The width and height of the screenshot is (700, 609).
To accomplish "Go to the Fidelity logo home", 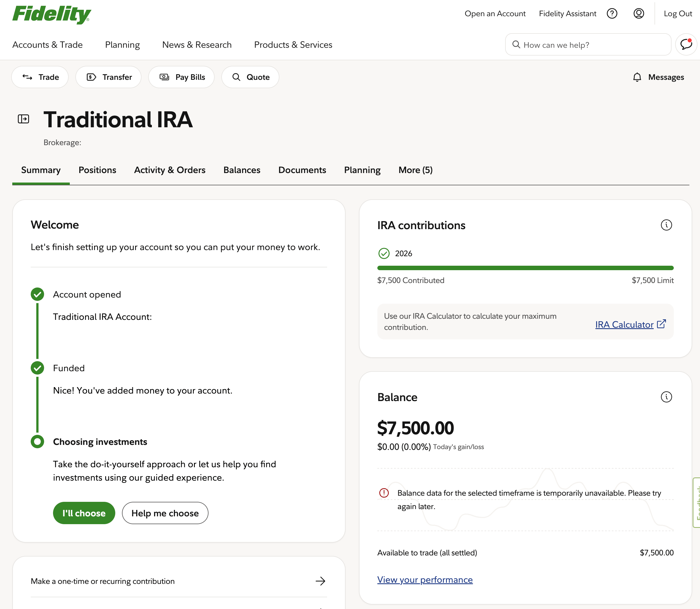I will pyautogui.click(x=52, y=15).
